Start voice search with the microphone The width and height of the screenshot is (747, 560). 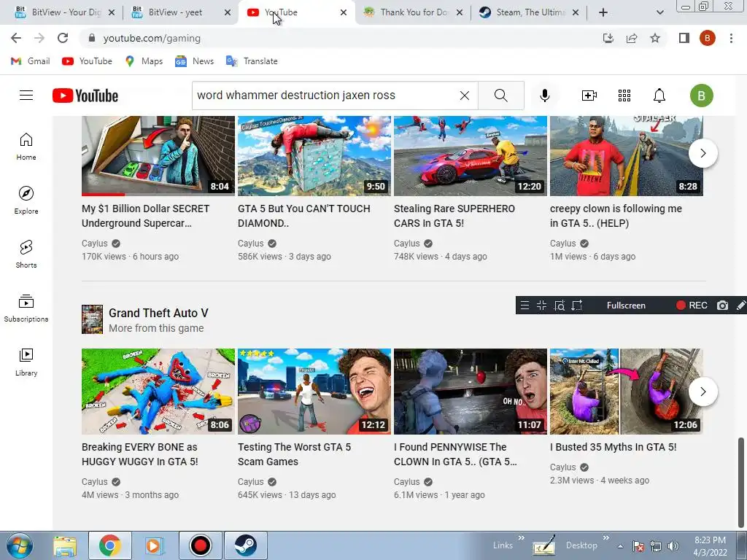(544, 96)
